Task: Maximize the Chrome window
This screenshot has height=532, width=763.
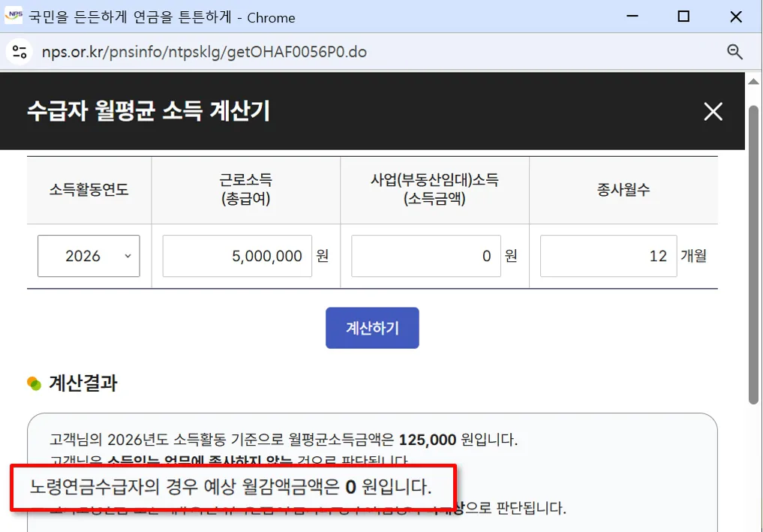Action: 683,17
